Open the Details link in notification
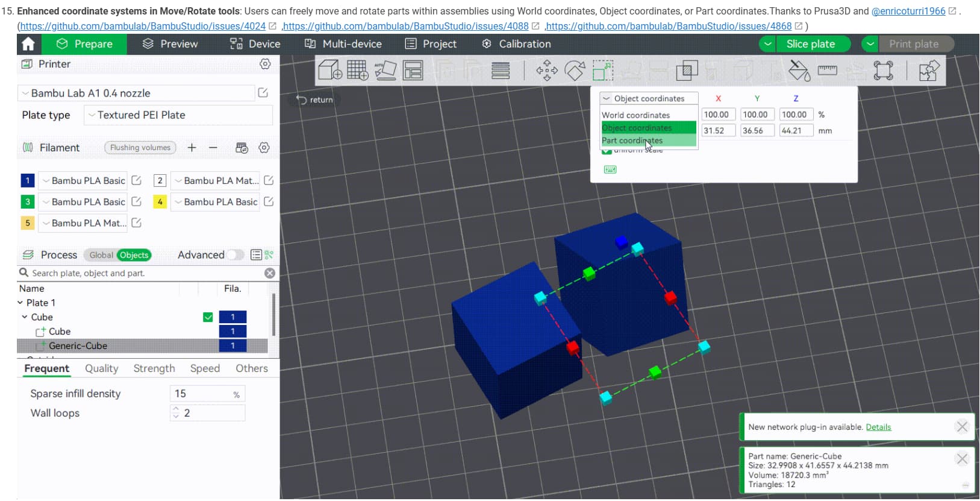This screenshot has width=980, height=501. click(878, 427)
